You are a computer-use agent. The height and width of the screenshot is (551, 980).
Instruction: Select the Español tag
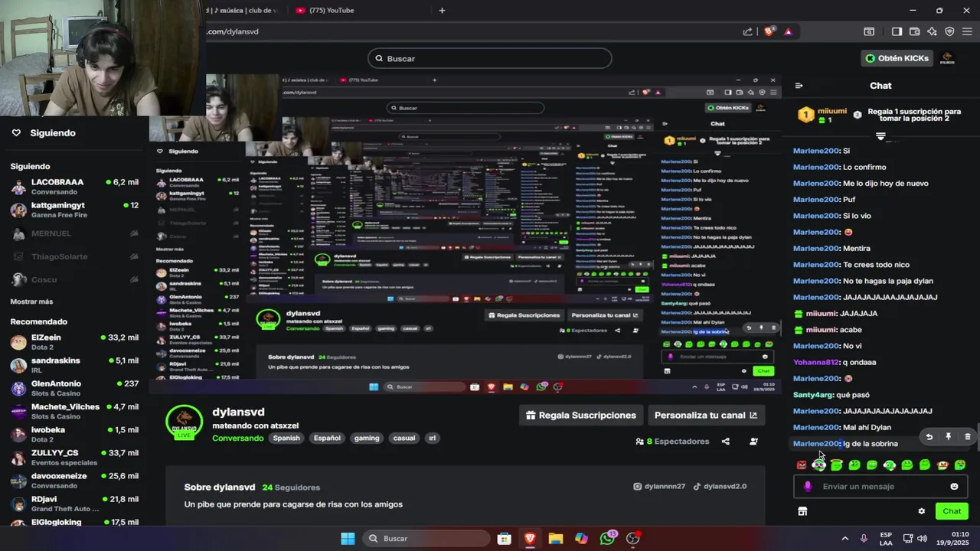click(x=327, y=438)
